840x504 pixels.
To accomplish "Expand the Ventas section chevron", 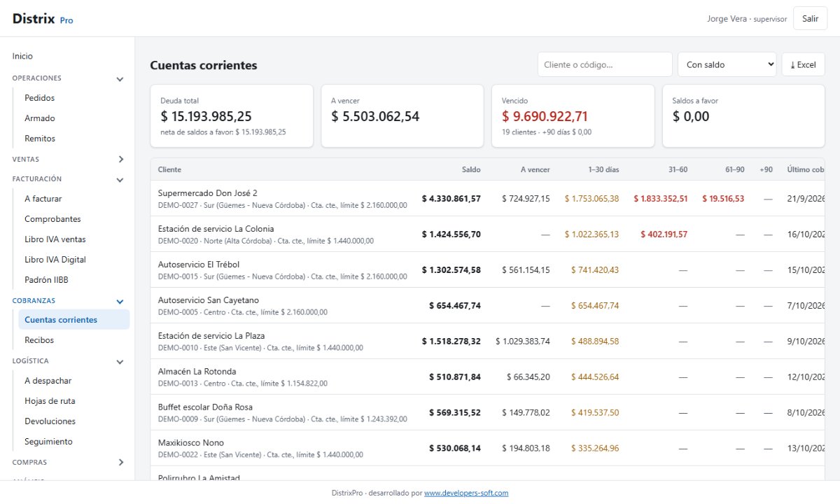I will coord(120,160).
